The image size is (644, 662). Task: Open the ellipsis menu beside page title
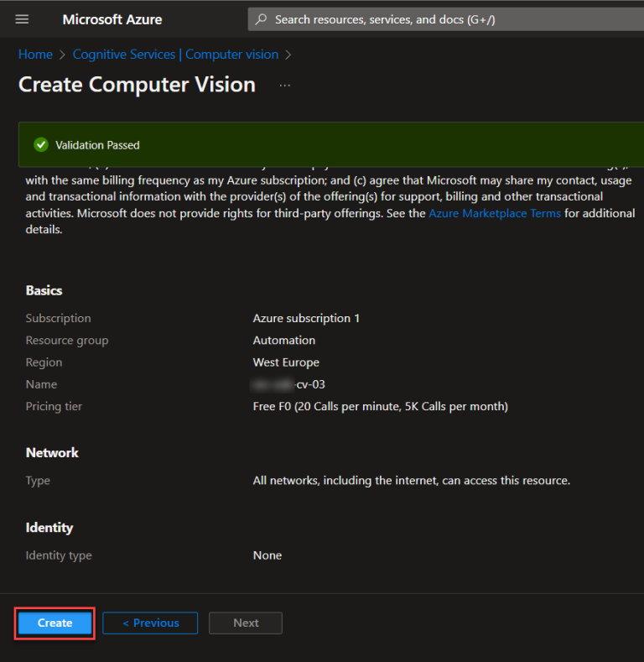click(285, 86)
